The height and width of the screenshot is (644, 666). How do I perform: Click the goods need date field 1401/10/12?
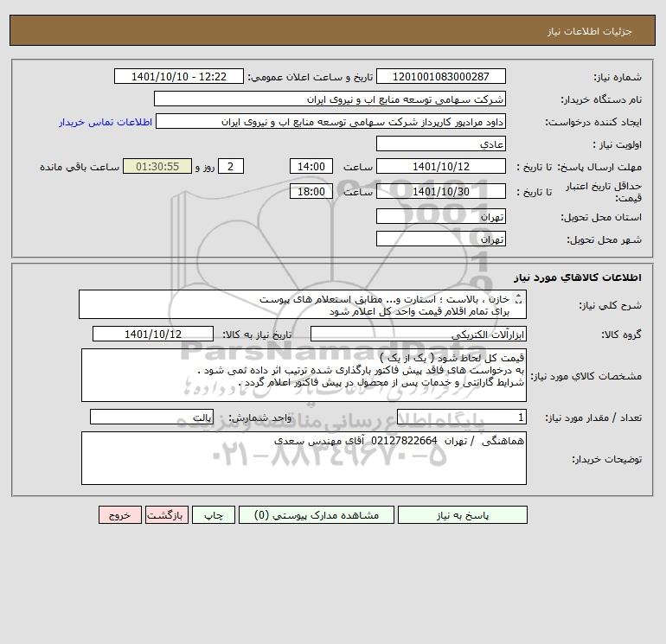click(x=153, y=334)
